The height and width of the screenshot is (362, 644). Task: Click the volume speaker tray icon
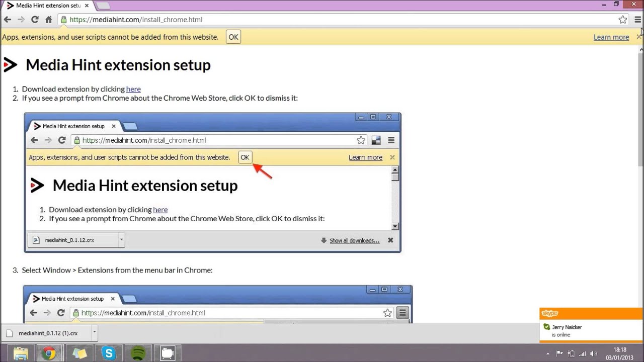point(594,353)
